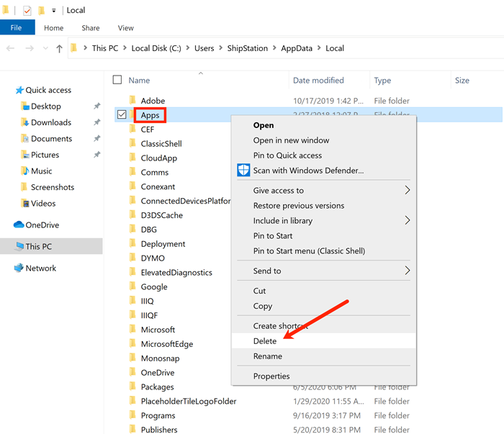The image size is (504, 434).
Task: Click the Downloads folder icon in sidebar
Action: tap(25, 122)
